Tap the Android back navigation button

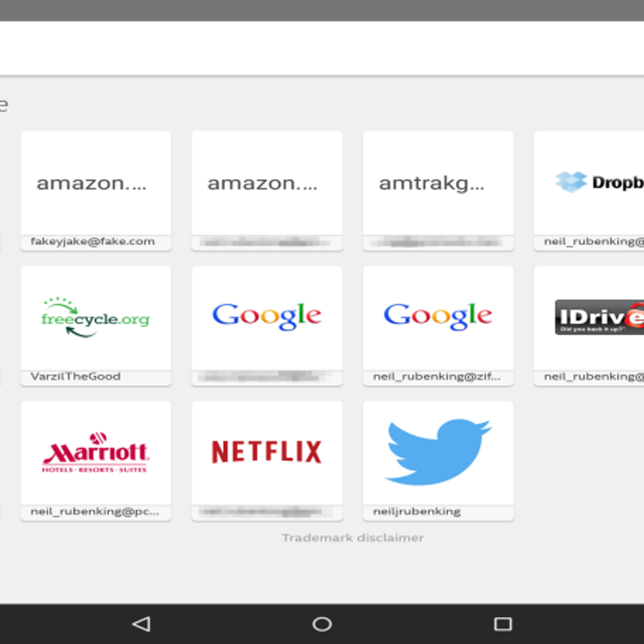[x=141, y=624]
